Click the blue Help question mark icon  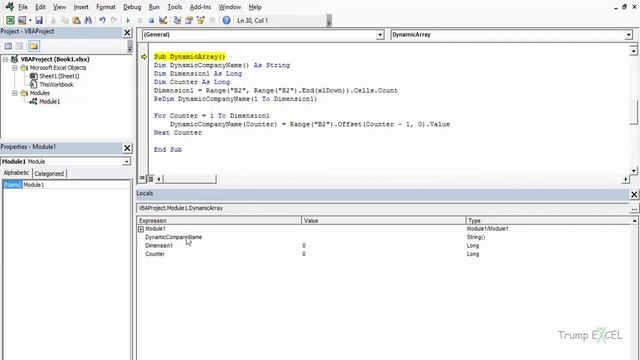tap(226, 20)
